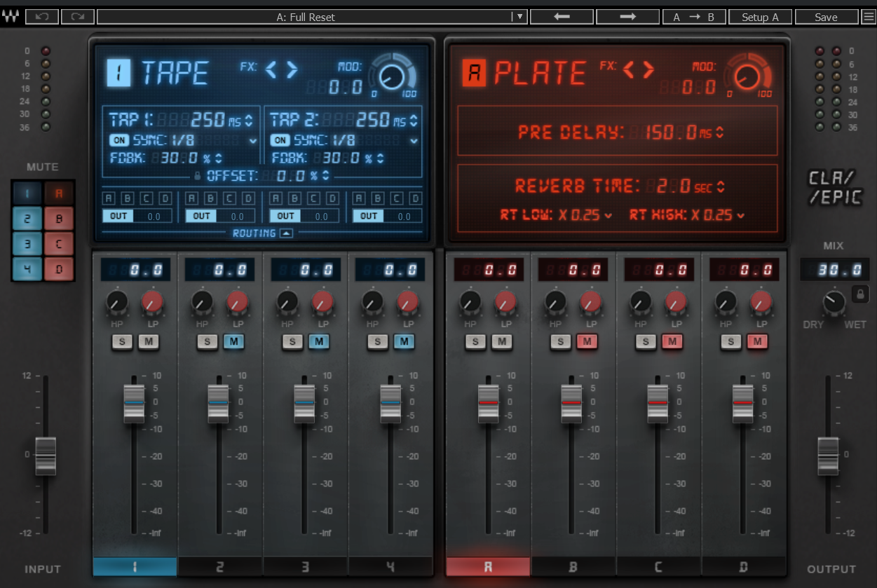Select delay channel tab 1 at the bottom
Screen dimensions: 877x588
coord(135,567)
